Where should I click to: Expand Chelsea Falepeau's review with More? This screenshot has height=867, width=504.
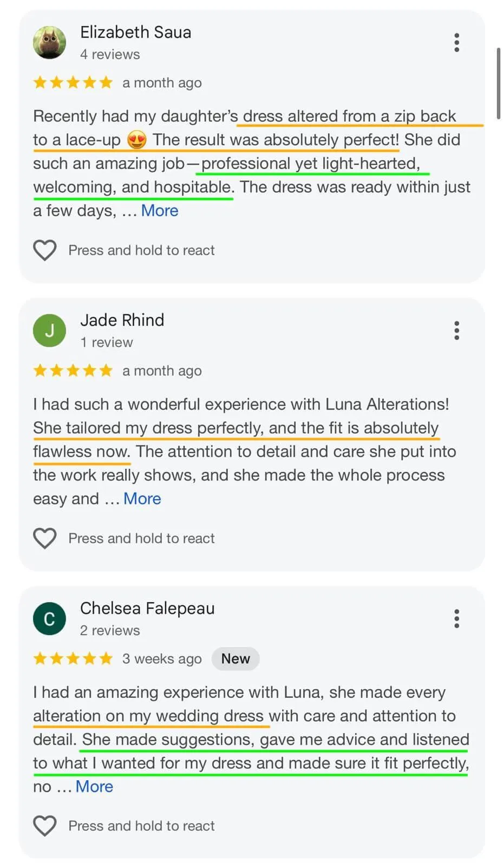click(x=94, y=786)
